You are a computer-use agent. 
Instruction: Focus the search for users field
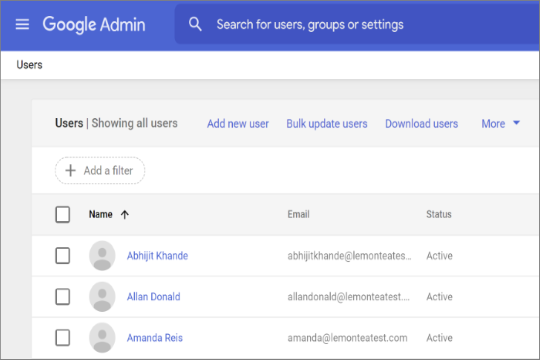[x=357, y=24]
